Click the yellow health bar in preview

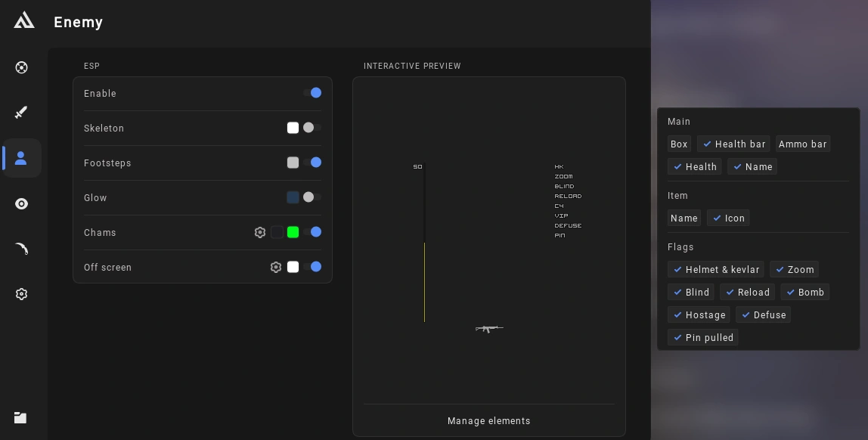[425, 282]
